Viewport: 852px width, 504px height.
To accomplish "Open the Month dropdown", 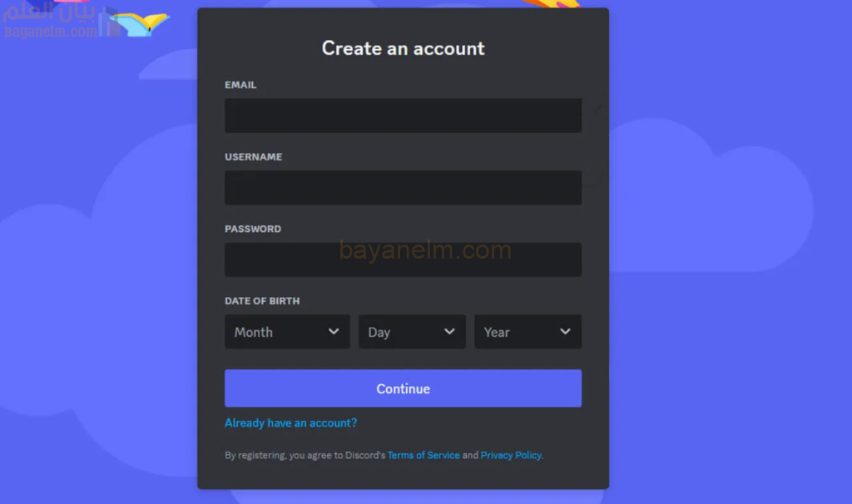I will coord(287,332).
